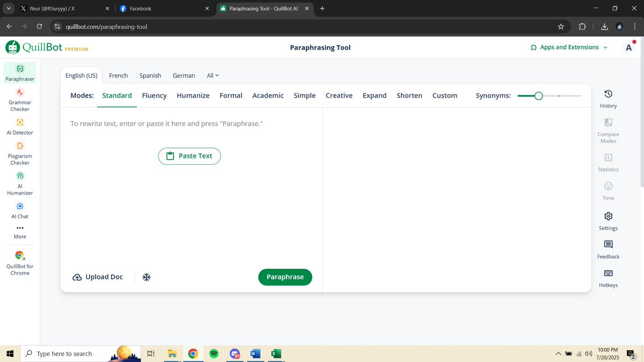
Task: Click Upload Doc button
Action: 98,277
